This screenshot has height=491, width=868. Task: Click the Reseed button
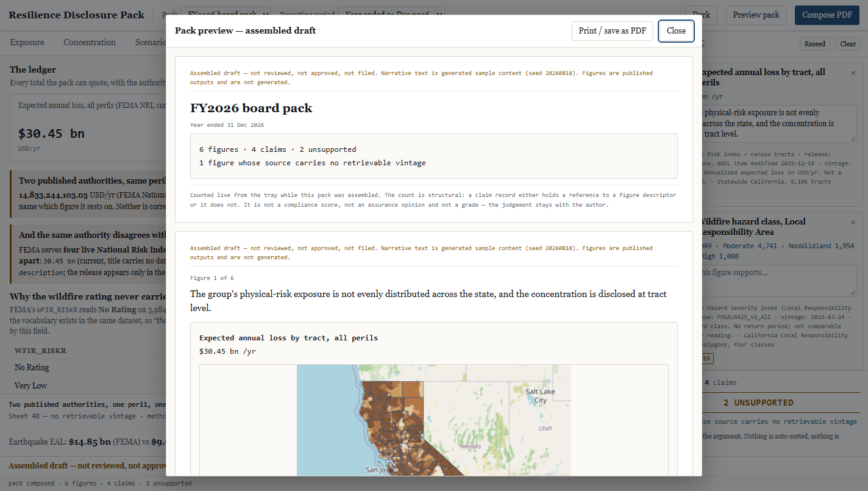pos(815,44)
